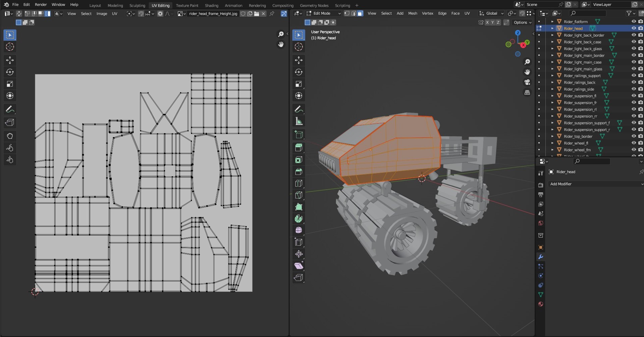Select the Knife tool in 3D toolbar
The image size is (644, 337).
299,195
